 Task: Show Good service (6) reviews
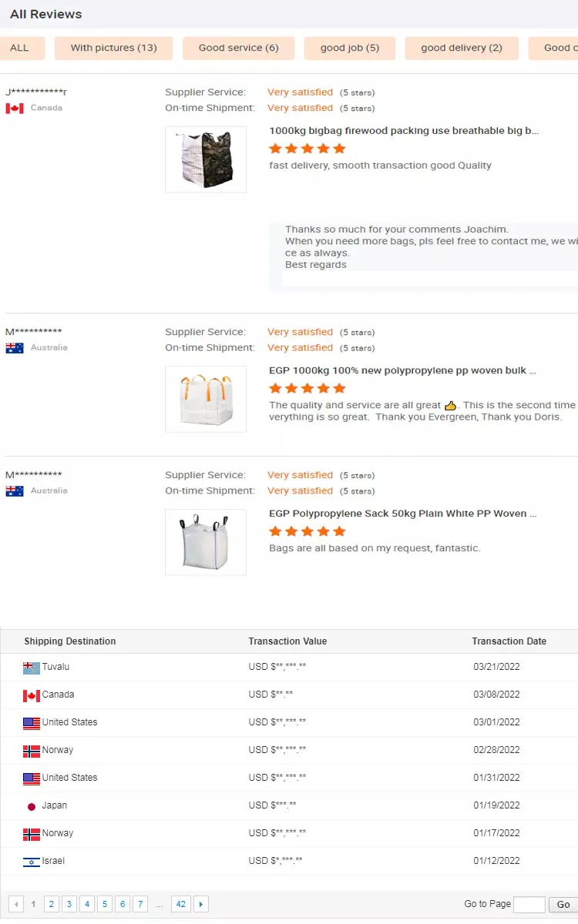click(x=238, y=48)
